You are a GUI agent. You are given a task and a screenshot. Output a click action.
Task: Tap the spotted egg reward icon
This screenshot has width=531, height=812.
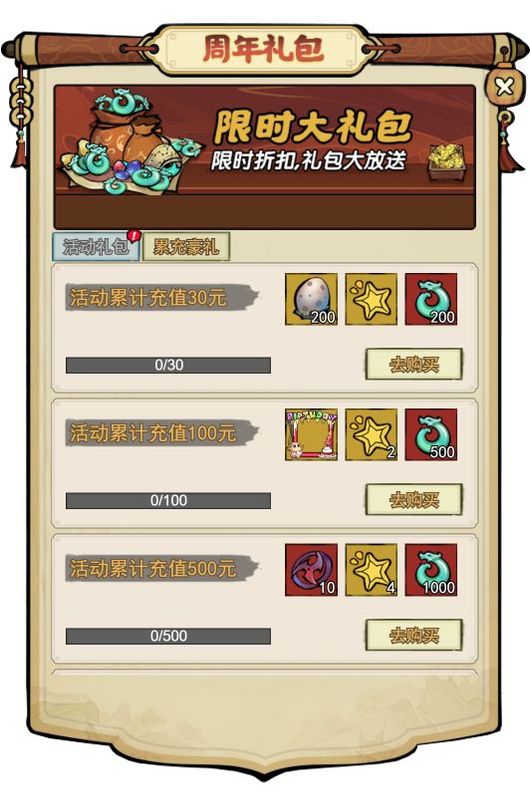(x=312, y=299)
